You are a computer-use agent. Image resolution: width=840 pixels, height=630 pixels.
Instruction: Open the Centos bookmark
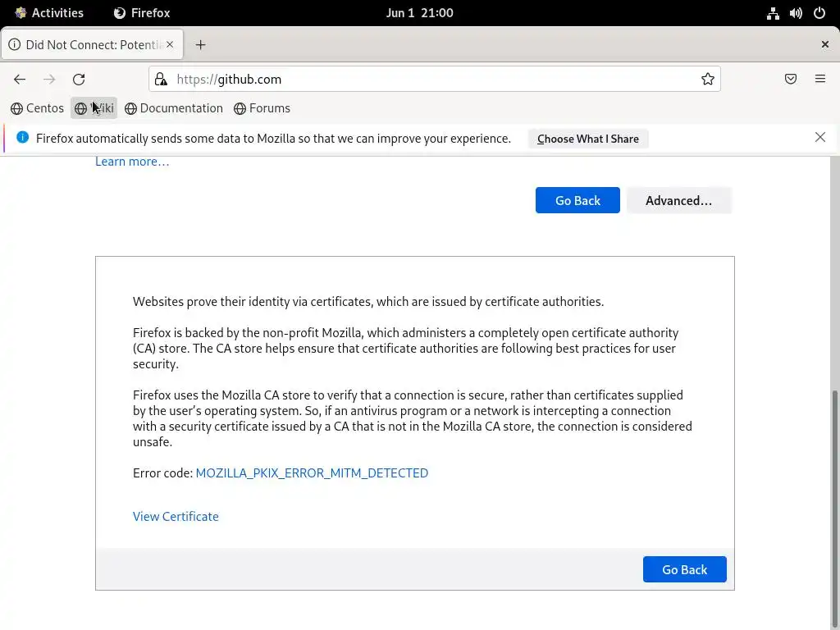(38, 108)
